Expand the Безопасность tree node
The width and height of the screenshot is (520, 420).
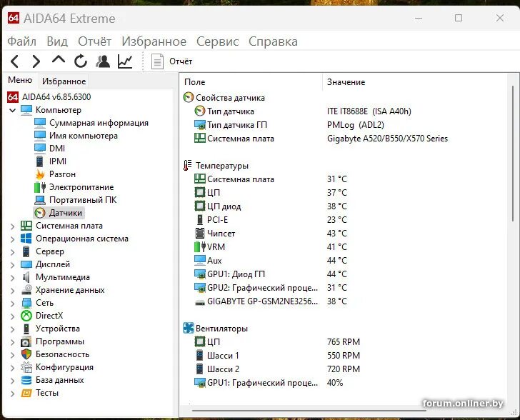click(x=13, y=355)
